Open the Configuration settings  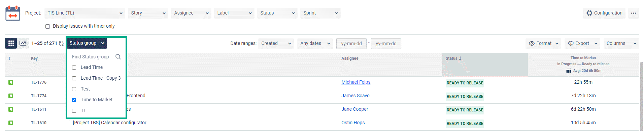coord(604,13)
